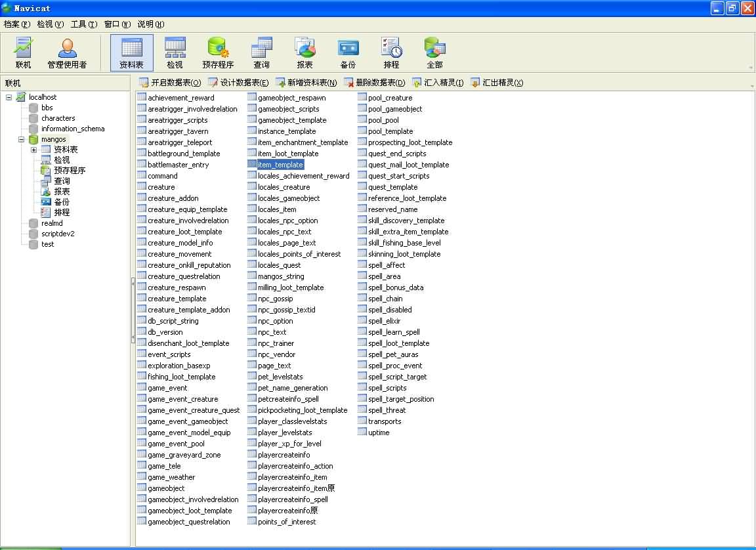Open 管理使用者 user manager icon
The height and width of the screenshot is (550, 756).
pos(67,53)
